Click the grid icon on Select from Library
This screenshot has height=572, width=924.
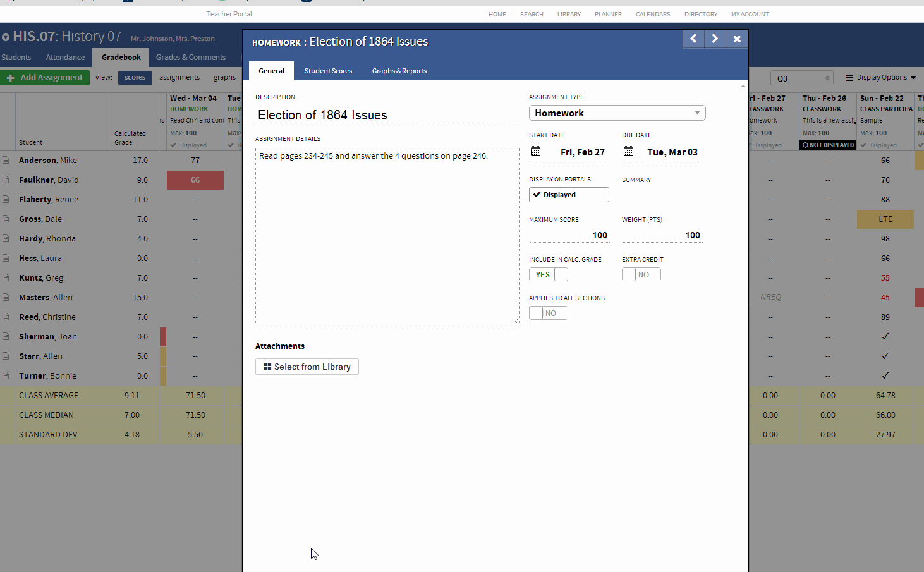pyautogui.click(x=267, y=367)
